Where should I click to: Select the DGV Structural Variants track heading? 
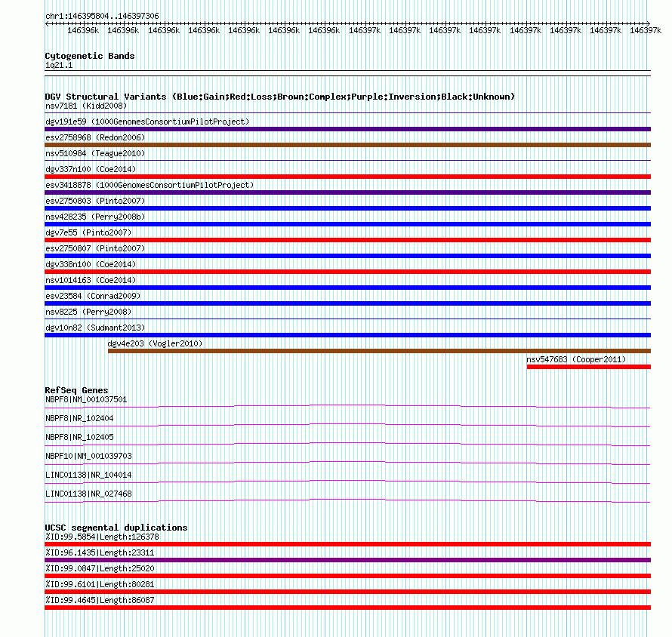pyautogui.click(x=280, y=97)
